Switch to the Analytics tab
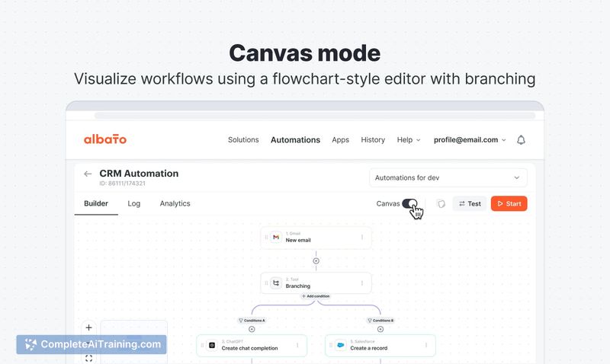 [x=175, y=203]
